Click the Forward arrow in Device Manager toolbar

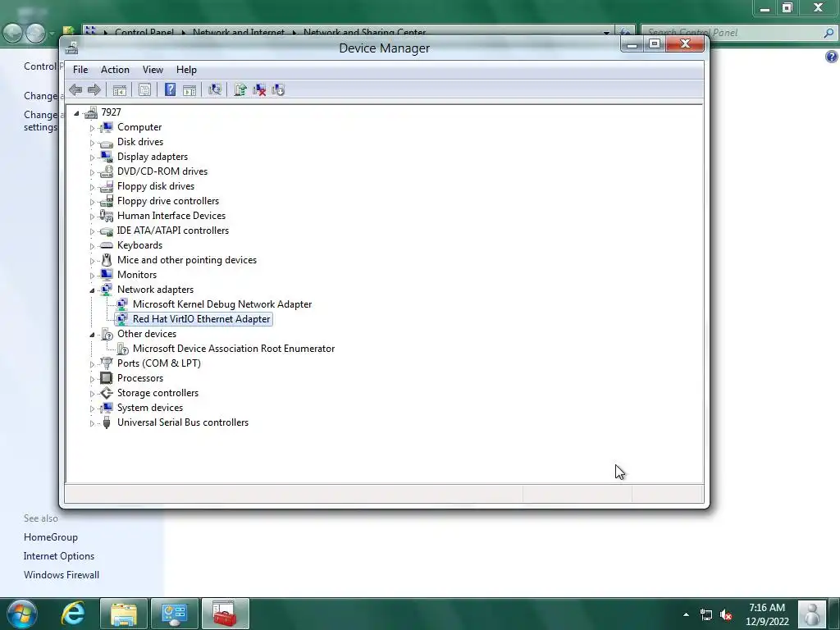tap(94, 90)
